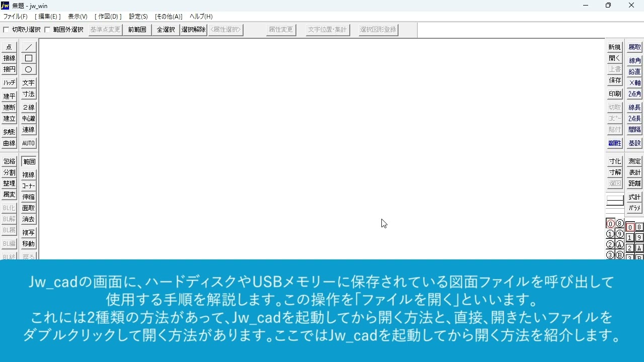Open the ヘルプ(H) menu
This screenshot has width=644, height=362.
[201, 17]
